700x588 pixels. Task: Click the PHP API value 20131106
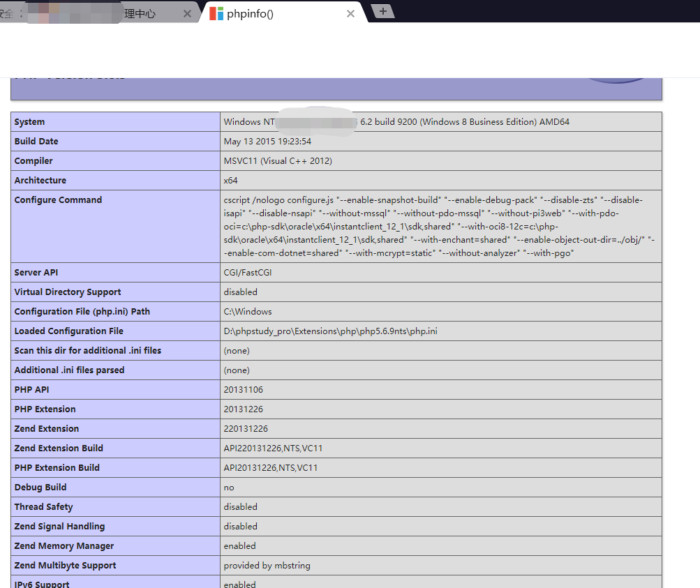tap(243, 390)
